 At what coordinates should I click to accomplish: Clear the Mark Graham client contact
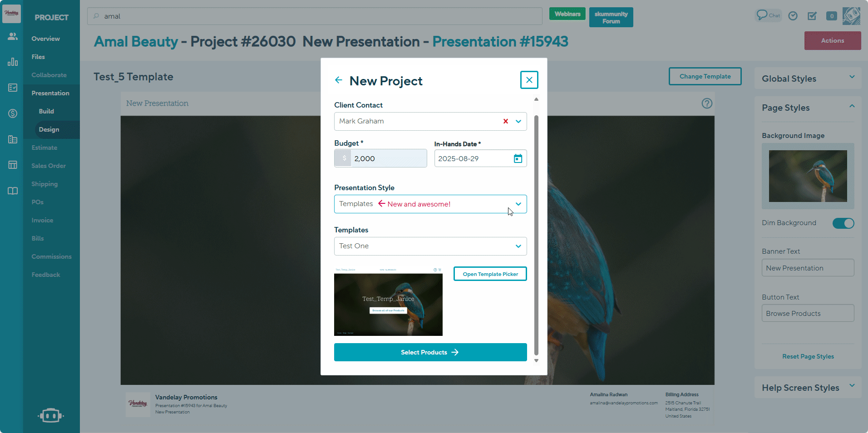coord(505,121)
